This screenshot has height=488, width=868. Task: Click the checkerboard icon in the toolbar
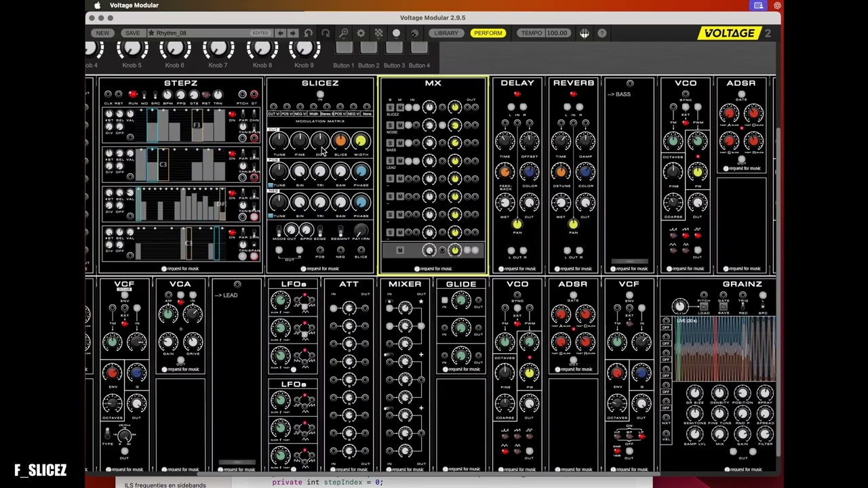click(378, 33)
